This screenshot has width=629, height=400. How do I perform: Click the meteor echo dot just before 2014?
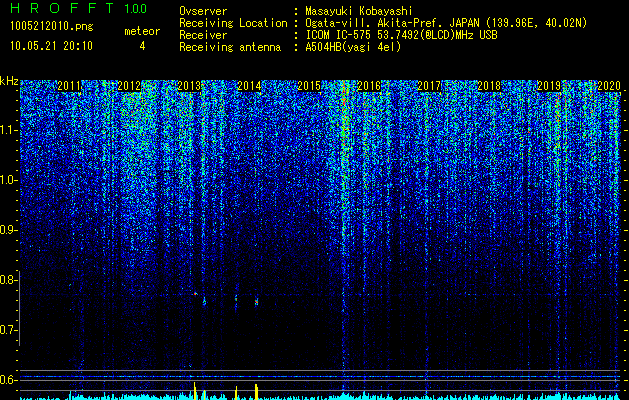[x=236, y=298]
